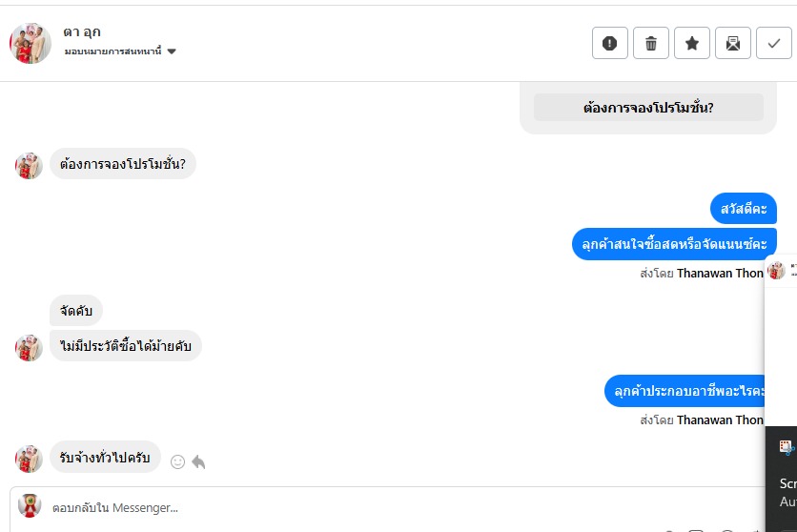Click page avatar in the reply box
This screenshot has width=797, height=532.
30,506
